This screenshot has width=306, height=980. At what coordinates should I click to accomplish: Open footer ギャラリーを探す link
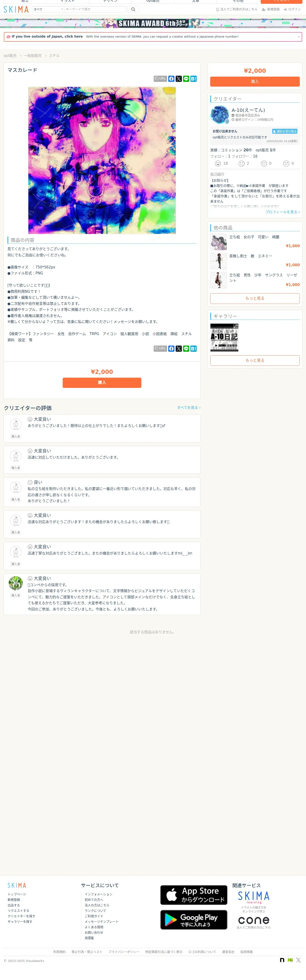click(20, 921)
